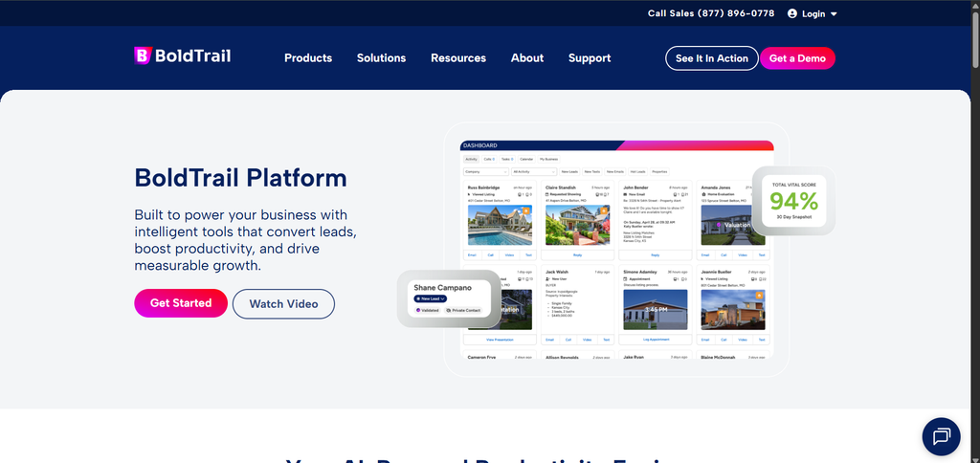Open the All Activity dropdown in dashboard
This screenshot has height=463, width=980.
534,171
